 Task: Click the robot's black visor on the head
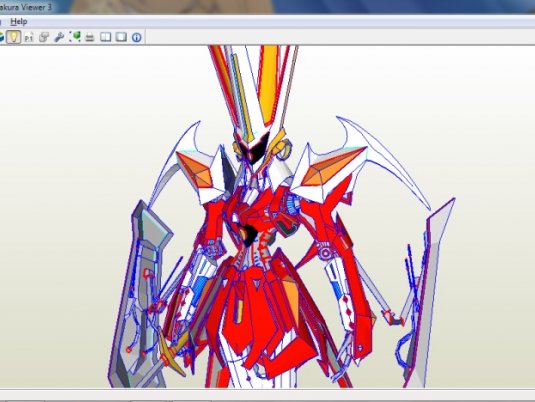[x=253, y=148]
